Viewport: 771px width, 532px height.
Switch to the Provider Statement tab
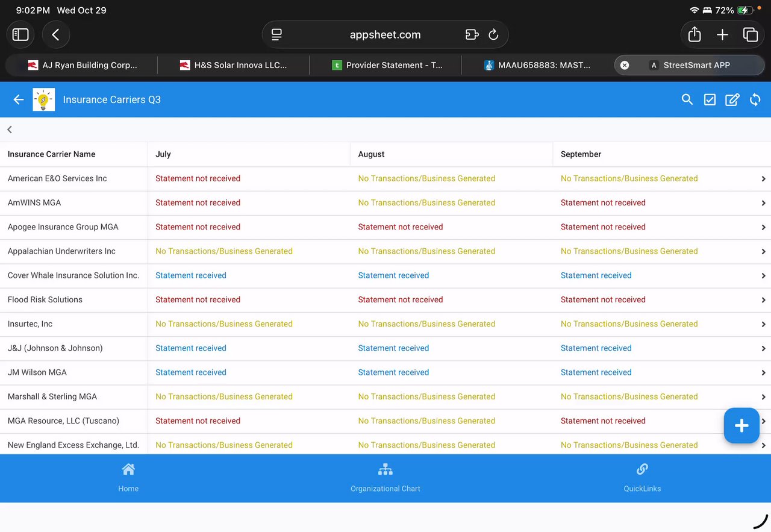386,65
